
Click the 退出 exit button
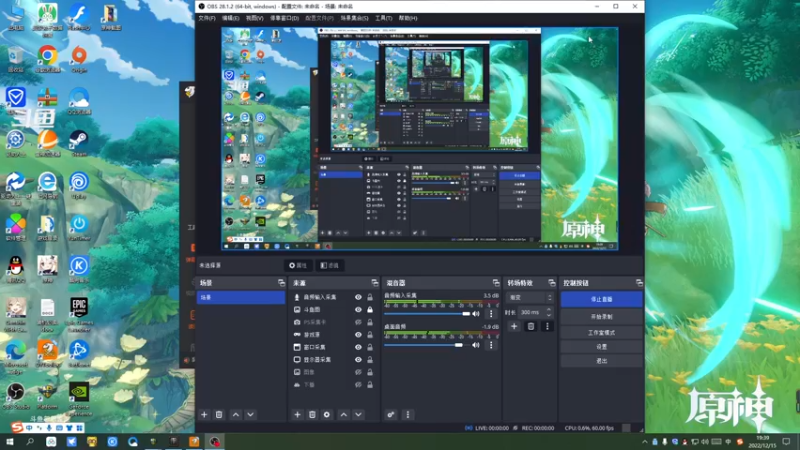pyautogui.click(x=602, y=361)
